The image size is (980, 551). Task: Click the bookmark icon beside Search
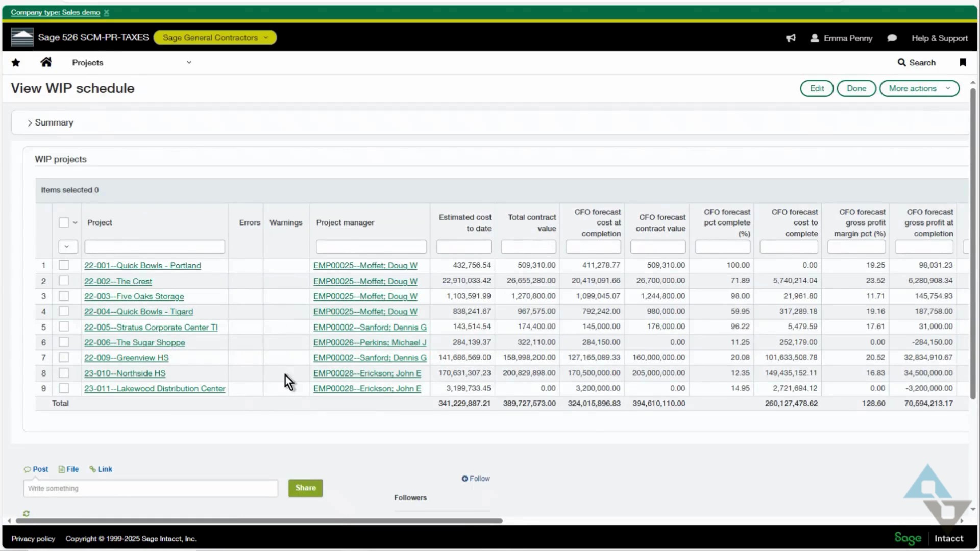point(963,62)
